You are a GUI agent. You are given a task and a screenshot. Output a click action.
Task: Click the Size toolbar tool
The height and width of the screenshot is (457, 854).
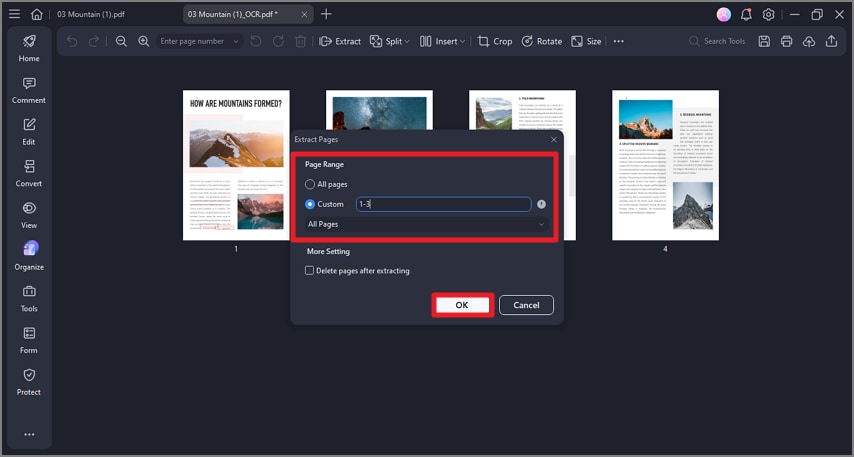[x=586, y=41]
